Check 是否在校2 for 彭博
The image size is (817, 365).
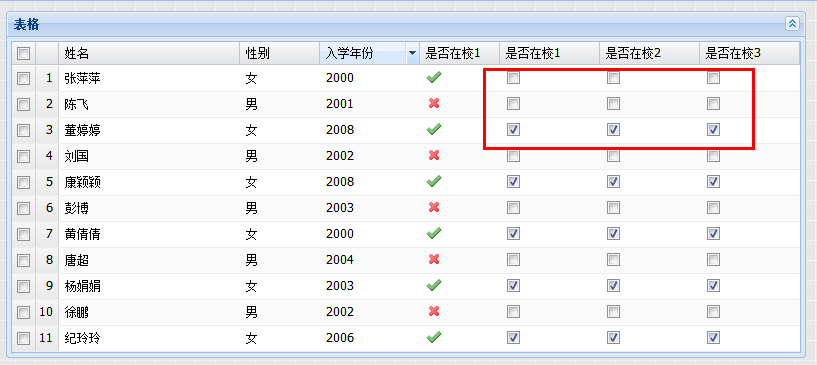pyautogui.click(x=613, y=208)
